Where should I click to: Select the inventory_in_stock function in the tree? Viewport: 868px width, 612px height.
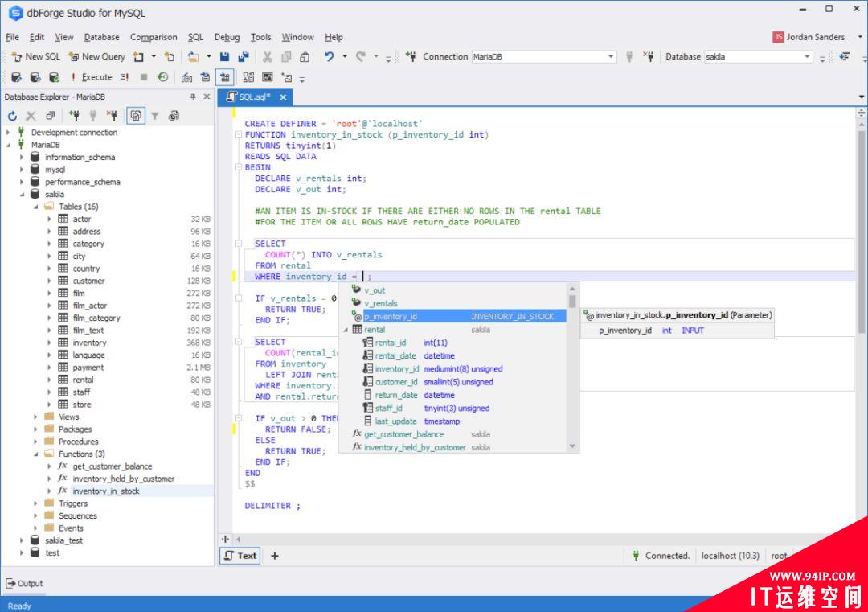tap(106, 491)
